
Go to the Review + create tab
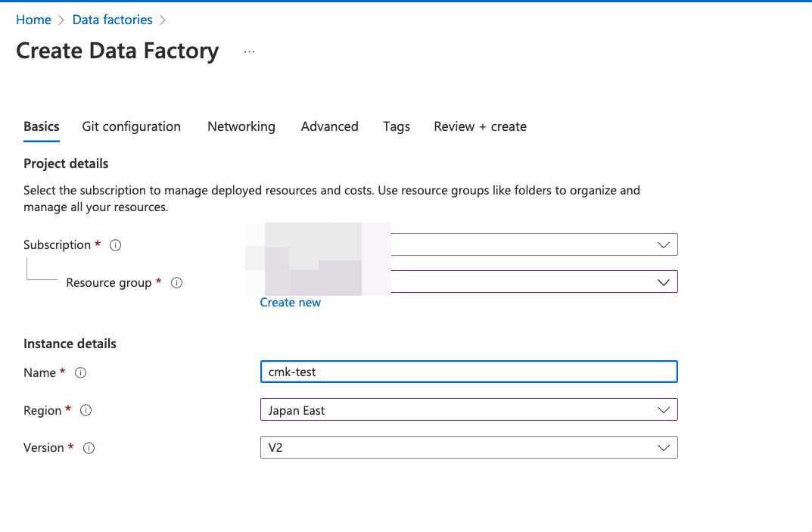point(480,126)
